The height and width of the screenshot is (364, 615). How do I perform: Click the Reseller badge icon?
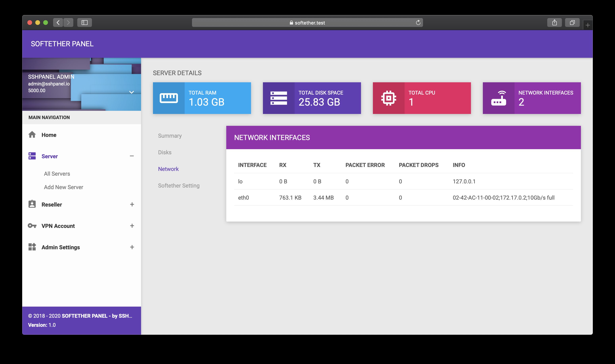32,204
